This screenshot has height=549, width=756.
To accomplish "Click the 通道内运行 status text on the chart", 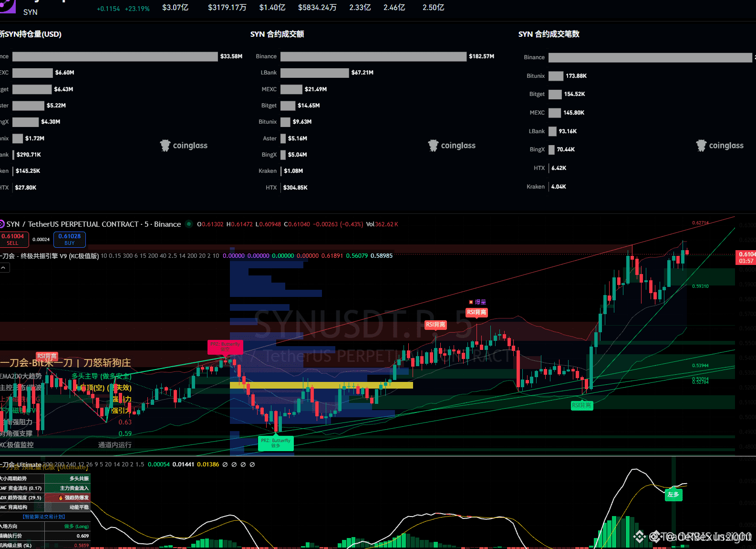I will 115,445.
